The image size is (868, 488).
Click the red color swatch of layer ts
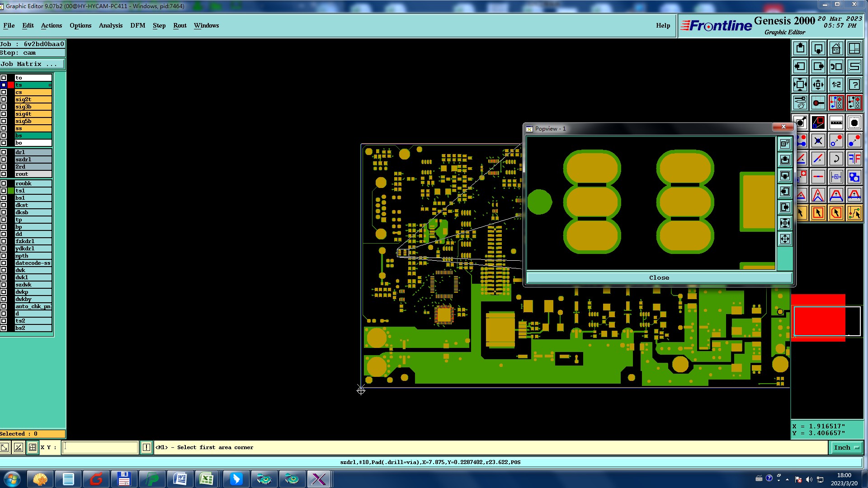pyautogui.click(x=11, y=85)
